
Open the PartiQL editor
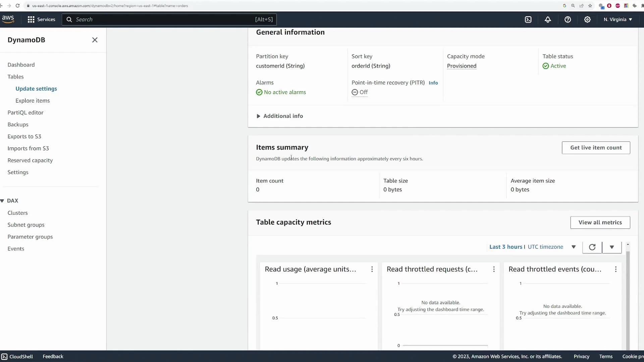point(25,112)
